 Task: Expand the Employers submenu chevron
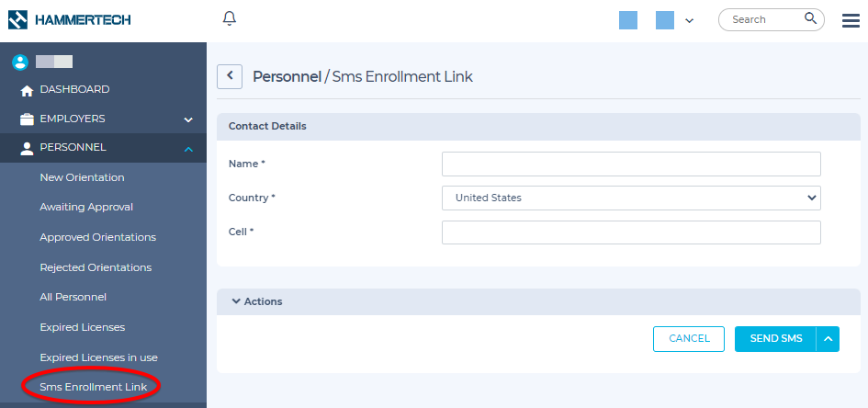pos(188,119)
